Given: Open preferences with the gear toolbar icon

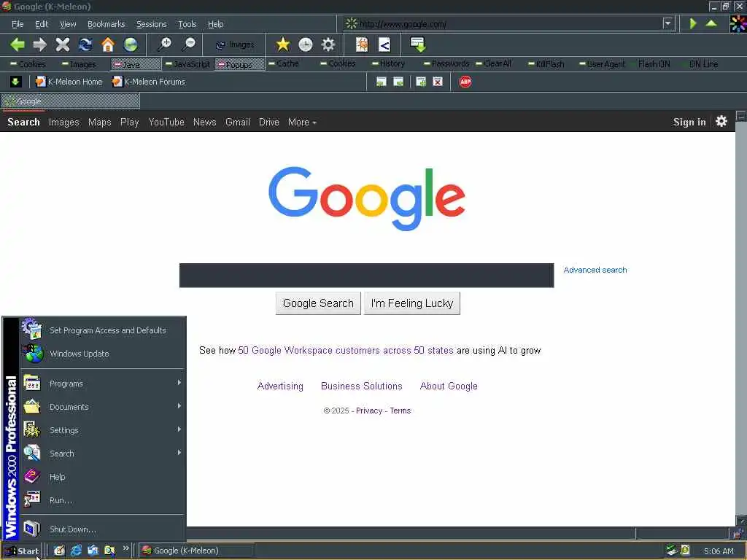Looking at the screenshot, I should point(328,44).
